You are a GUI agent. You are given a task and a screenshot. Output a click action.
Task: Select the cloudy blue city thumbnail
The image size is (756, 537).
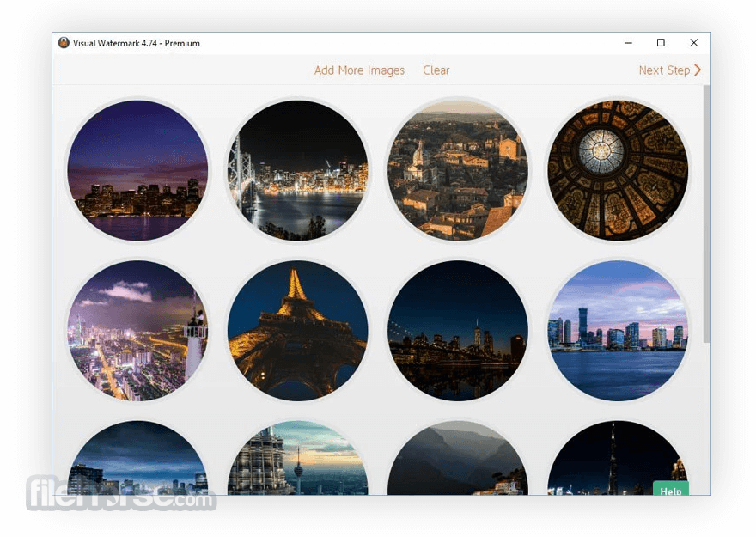pyautogui.click(x=138, y=458)
